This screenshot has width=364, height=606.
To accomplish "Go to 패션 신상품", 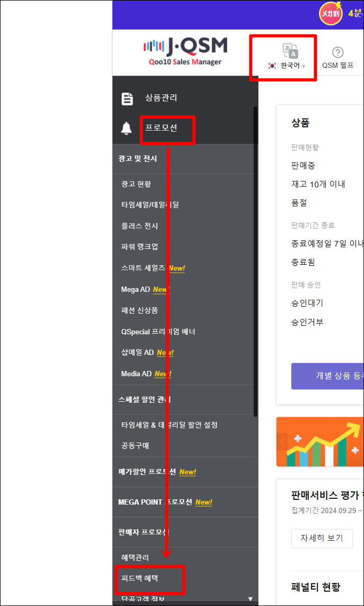I will (x=139, y=310).
